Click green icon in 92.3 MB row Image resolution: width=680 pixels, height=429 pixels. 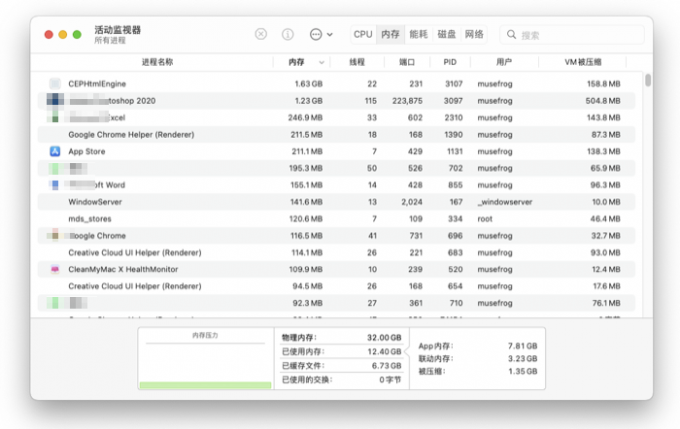point(54,303)
